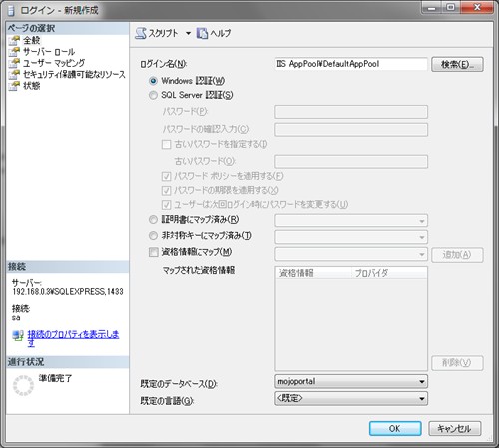The image size is (499, 448).
Task: Open 全般 page label
Action: tap(32, 41)
